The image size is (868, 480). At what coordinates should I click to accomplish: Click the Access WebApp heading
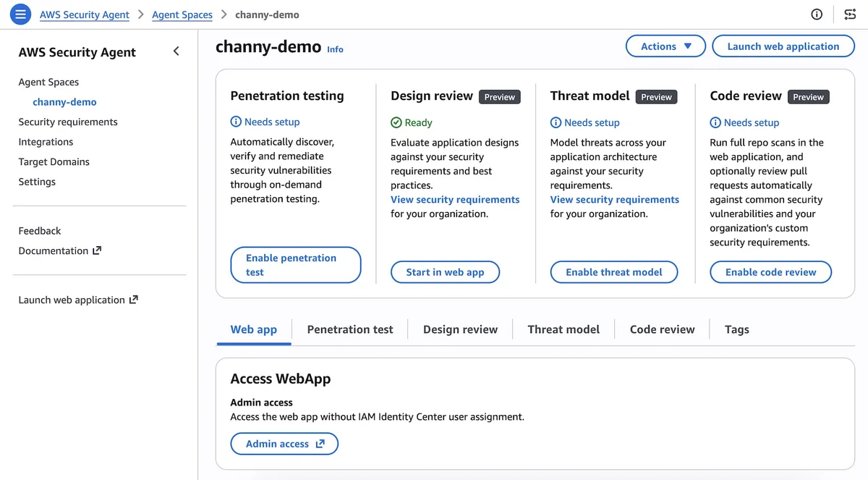(281, 379)
